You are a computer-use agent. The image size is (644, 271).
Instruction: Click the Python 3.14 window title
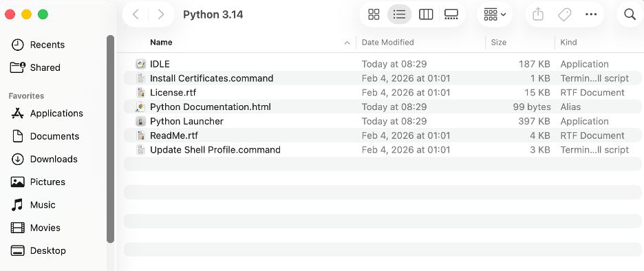point(213,14)
